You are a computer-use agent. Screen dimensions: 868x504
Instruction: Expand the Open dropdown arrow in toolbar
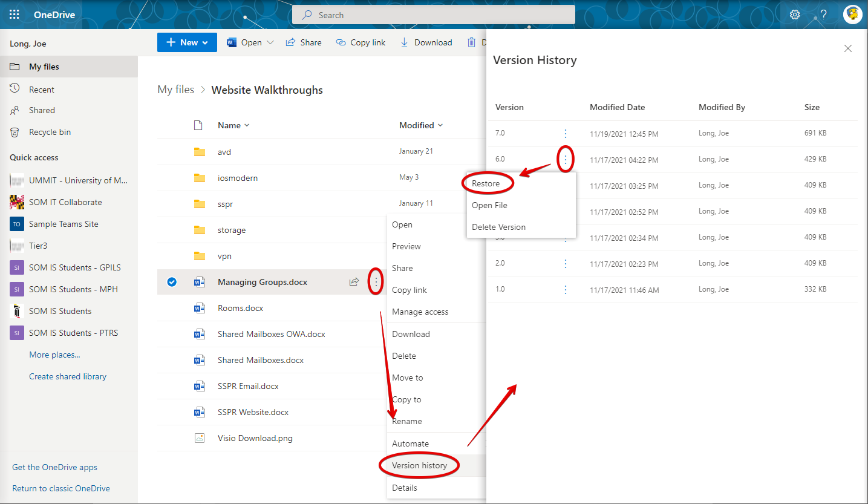point(270,42)
